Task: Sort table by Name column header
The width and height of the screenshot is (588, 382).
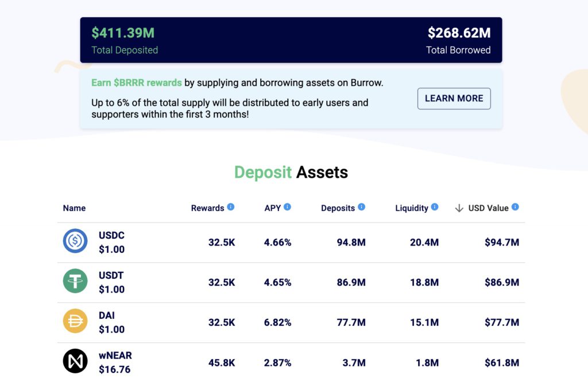Action: pyautogui.click(x=74, y=208)
